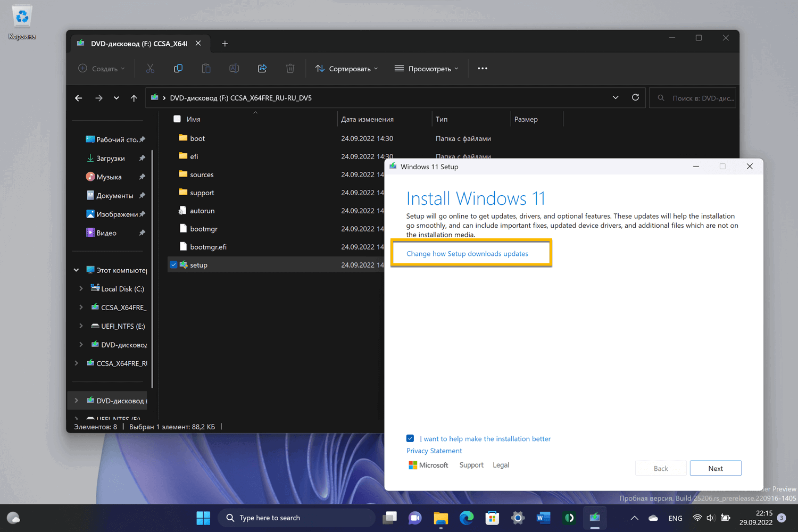The image size is (798, 532).
Task: Open the Просмотреть dropdown
Action: (x=427, y=69)
